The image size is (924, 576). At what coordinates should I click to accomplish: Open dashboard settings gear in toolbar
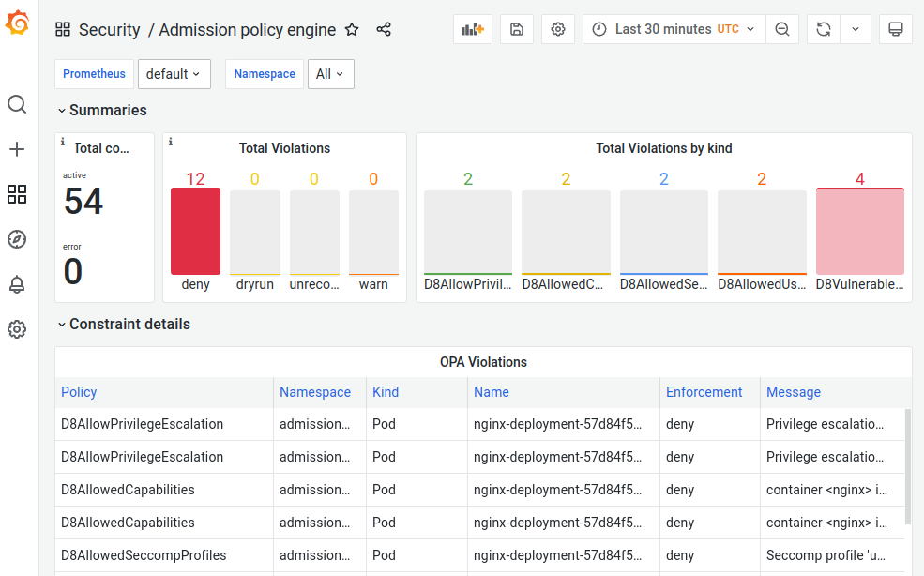(x=558, y=29)
